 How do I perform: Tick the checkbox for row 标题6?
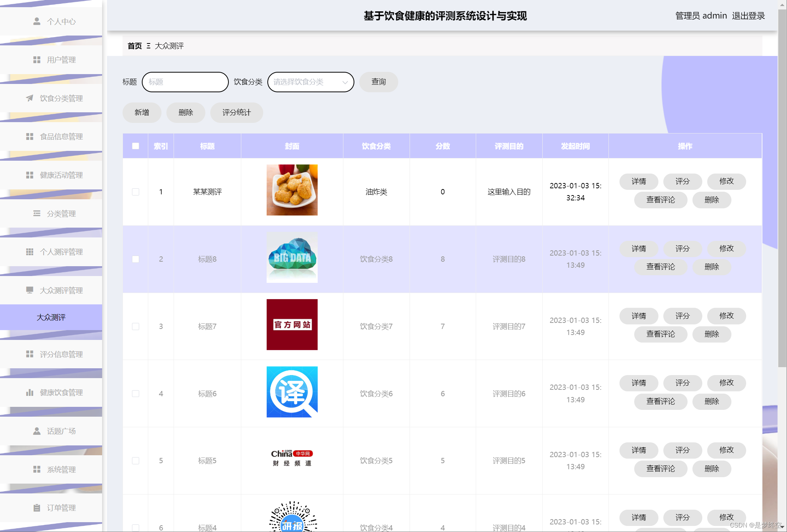pos(135,394)
